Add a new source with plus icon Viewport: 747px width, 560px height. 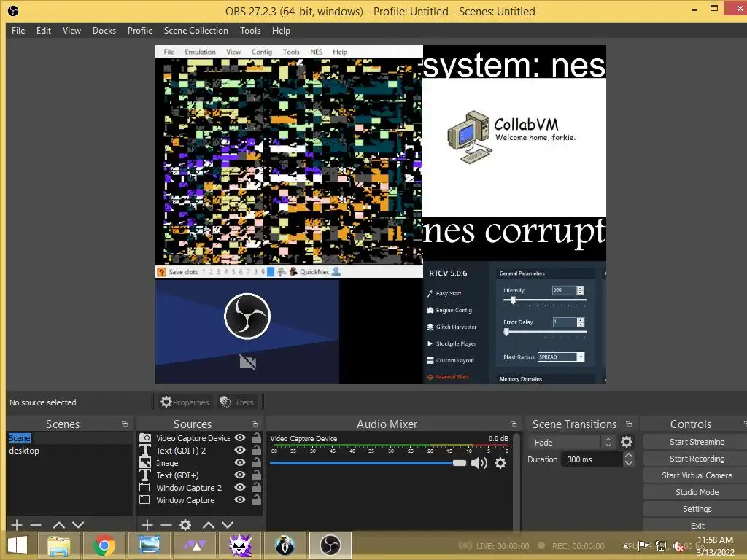point(147,525)
